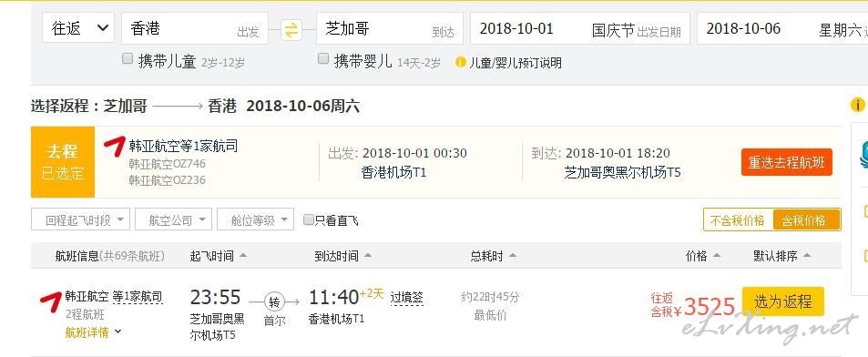Click the swap cities arrows icon
Image resolution: width=868 pixels, height=357 pixels.
(x=291, y=29)
